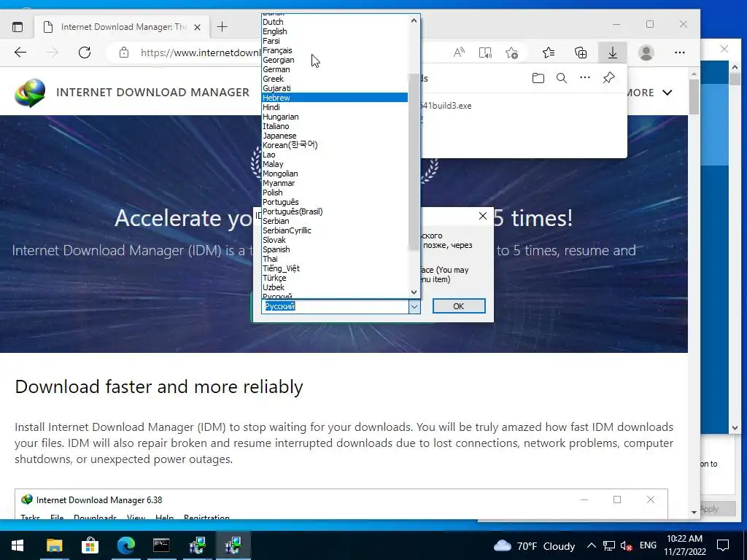The height and width of the screenshot is (560, 747).
Task: Reload the page with refresh icon
Action: point(85,52)
